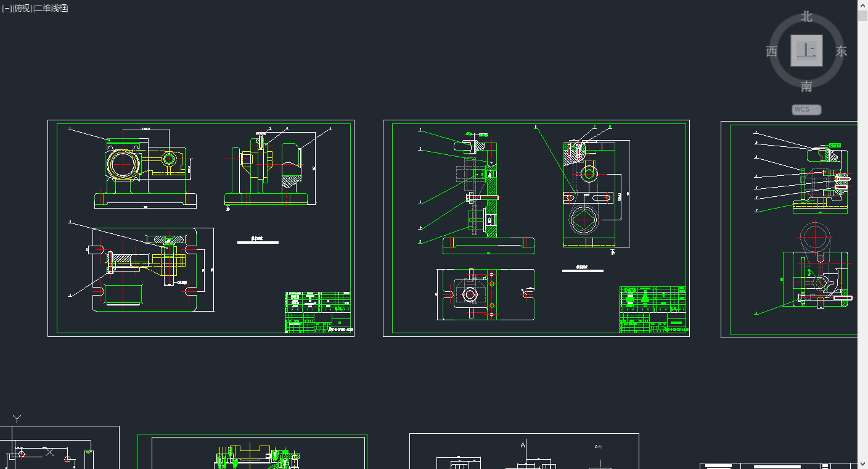
Task: Click 东 on the ViewCube compass
Action: (x=841, y=51)
